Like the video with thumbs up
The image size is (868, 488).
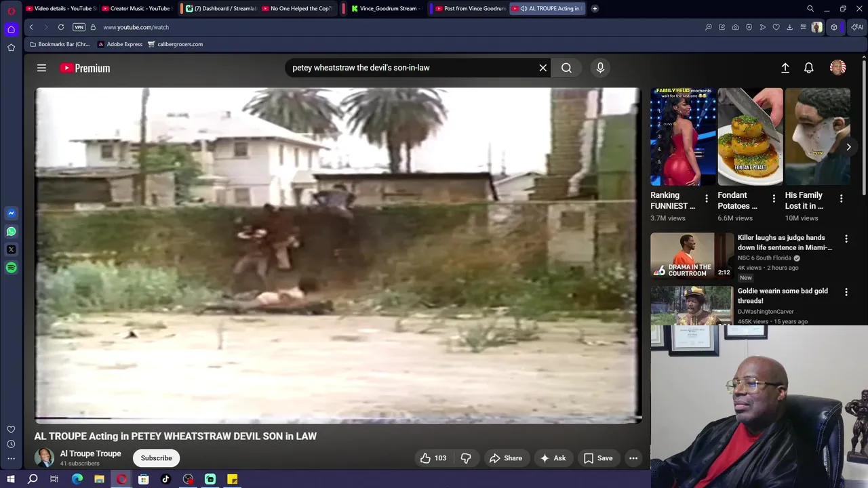(433, 458)
